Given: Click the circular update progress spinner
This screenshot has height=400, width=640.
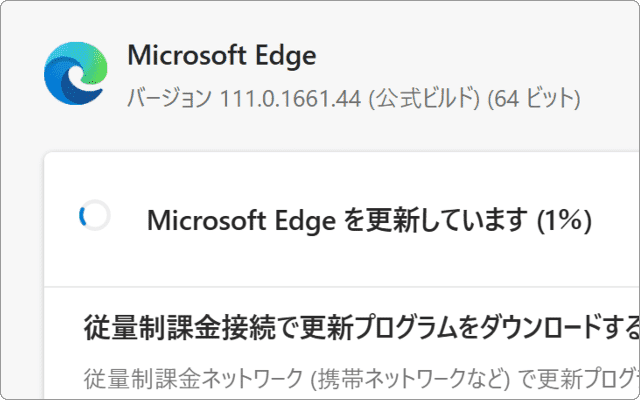Looking at the screenshot, I should pyautogui.click(x=95, y=215).
